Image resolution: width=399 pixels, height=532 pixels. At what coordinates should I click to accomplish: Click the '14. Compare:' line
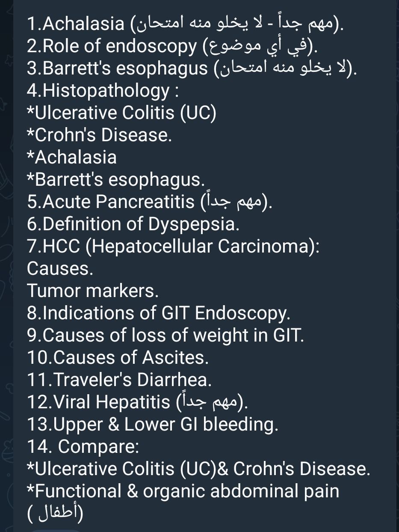coord(83,446)
